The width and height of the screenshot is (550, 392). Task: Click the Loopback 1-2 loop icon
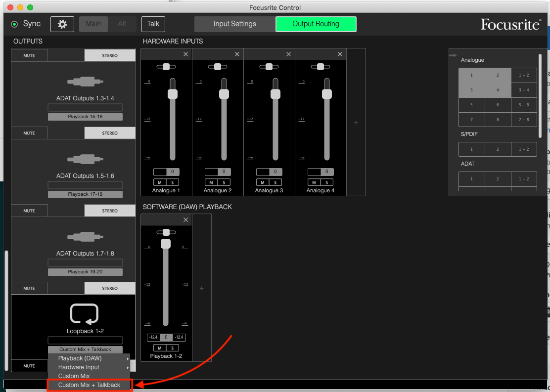point(84,314)
